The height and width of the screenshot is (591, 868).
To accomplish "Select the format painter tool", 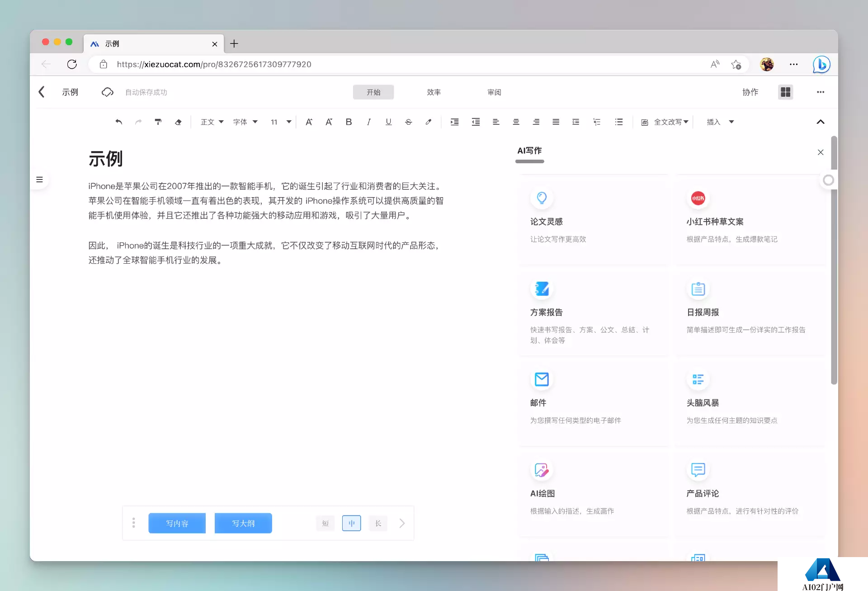I will pos(158,122).
